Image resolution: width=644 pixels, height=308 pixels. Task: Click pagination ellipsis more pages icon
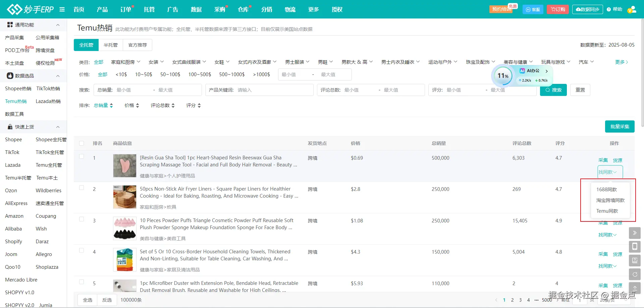537,300
